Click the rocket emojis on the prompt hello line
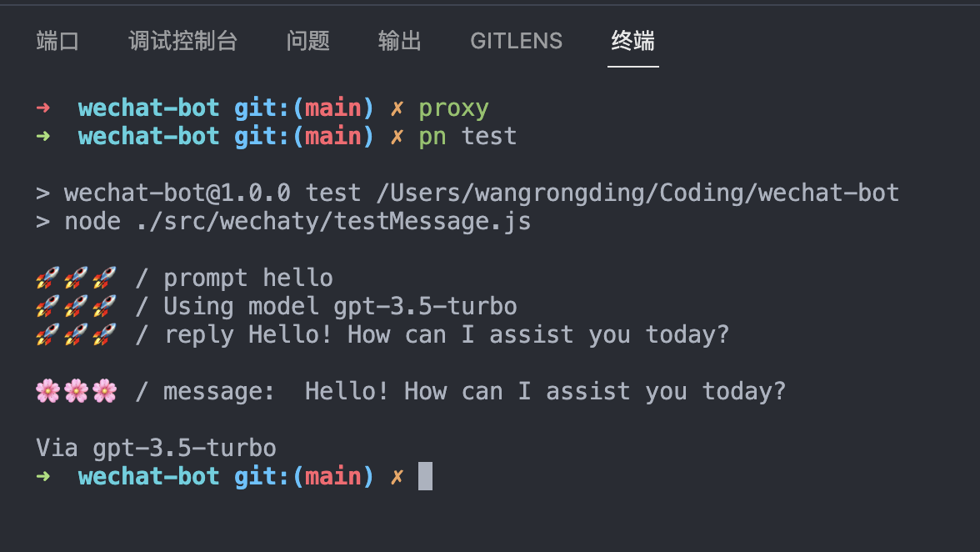980x552 pixels. click(76, 279)
